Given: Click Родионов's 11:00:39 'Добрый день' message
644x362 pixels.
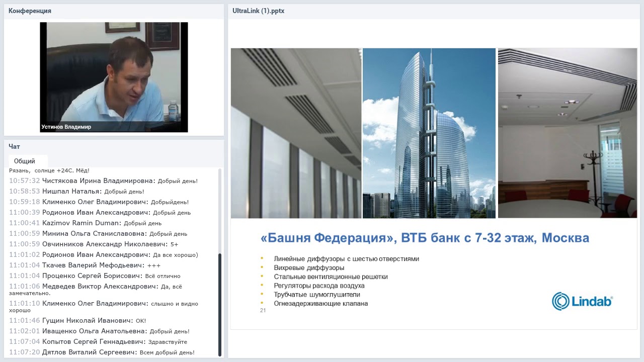Looking at the screenshot, I should point(100,212).
